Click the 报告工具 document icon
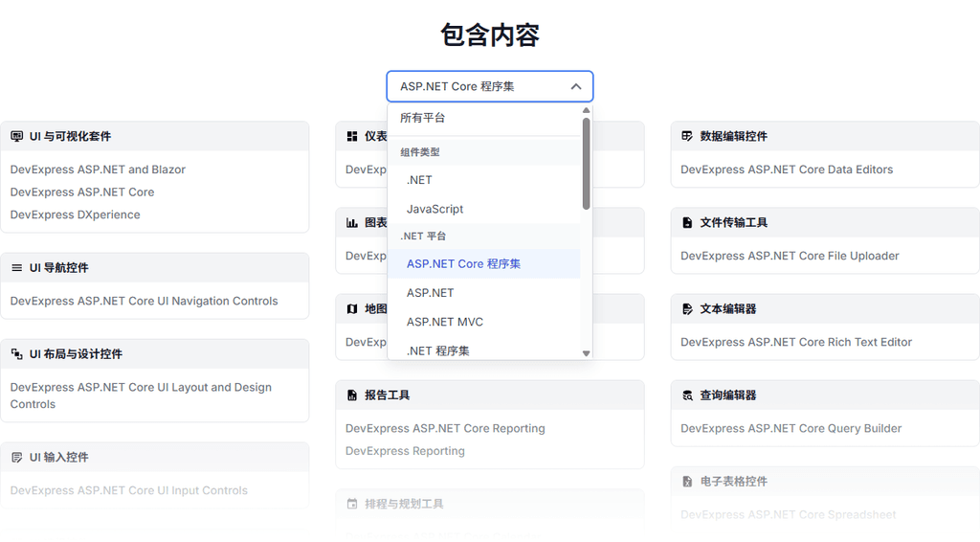The height and width of the screenshot is (542, 980). coord(352,395)
